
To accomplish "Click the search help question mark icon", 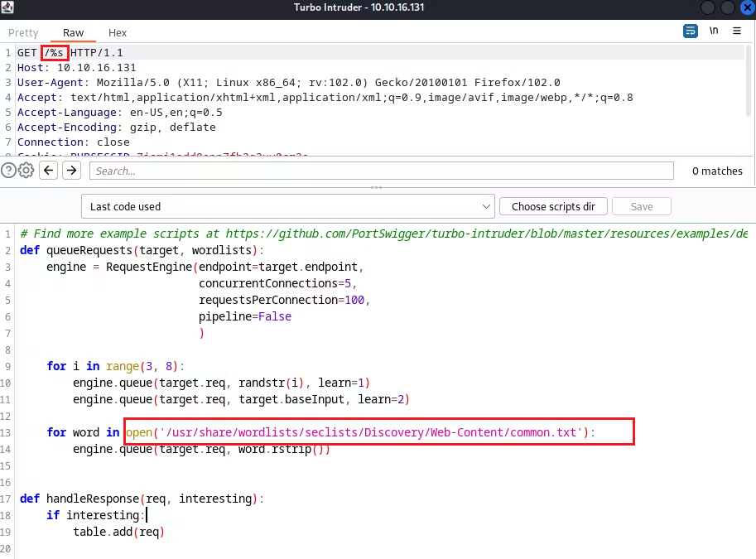I will click(x=9, y=171).
